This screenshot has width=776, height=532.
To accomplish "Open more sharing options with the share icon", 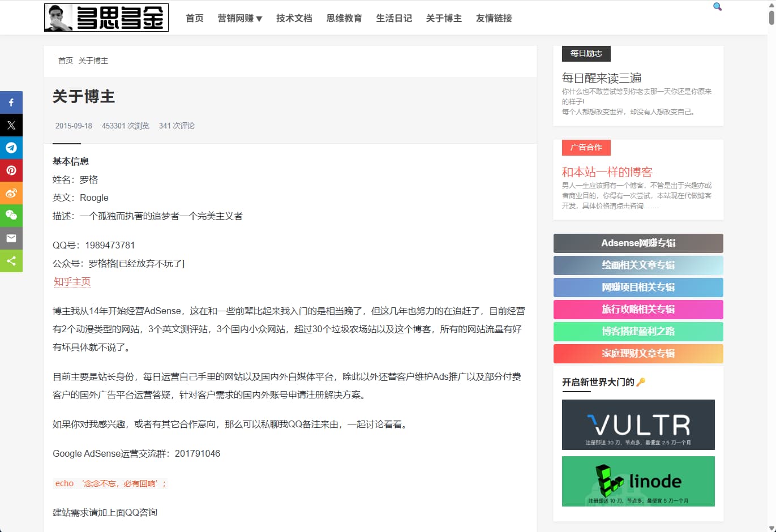I will pyautogui.click(x=11, y=261).
